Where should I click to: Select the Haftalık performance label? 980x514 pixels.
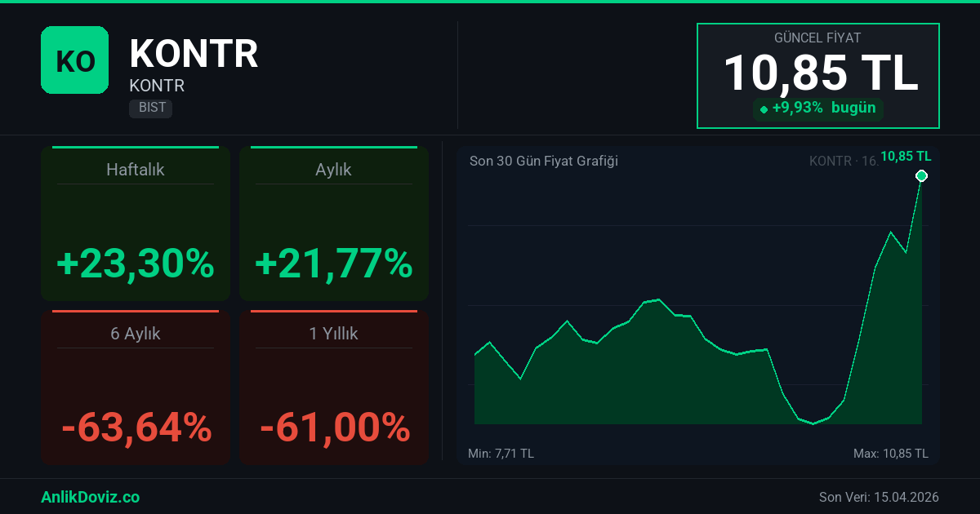[136, 170]
